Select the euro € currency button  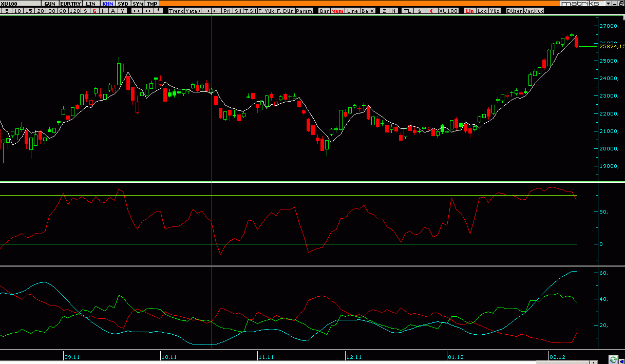point(431,11)
